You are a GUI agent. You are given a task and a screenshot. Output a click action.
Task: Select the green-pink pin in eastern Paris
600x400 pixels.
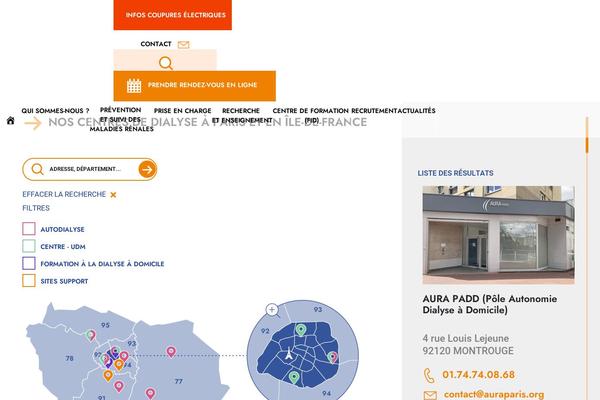coord(333,358)
